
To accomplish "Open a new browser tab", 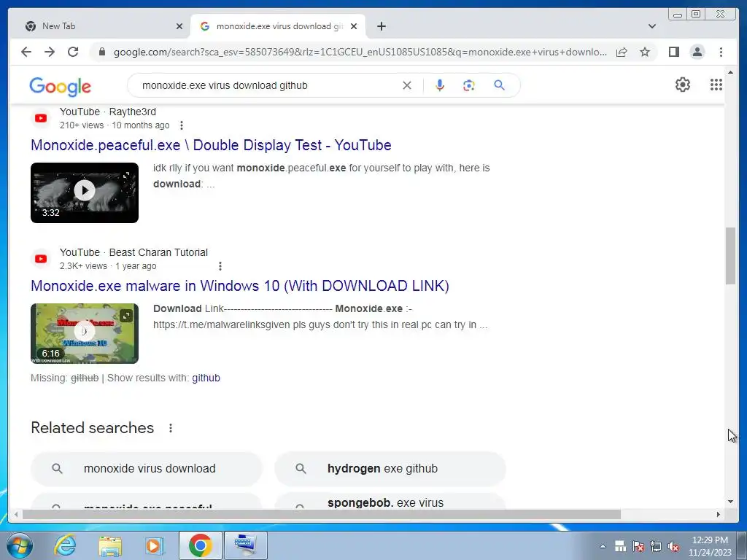I will click(x=381, y=26).
